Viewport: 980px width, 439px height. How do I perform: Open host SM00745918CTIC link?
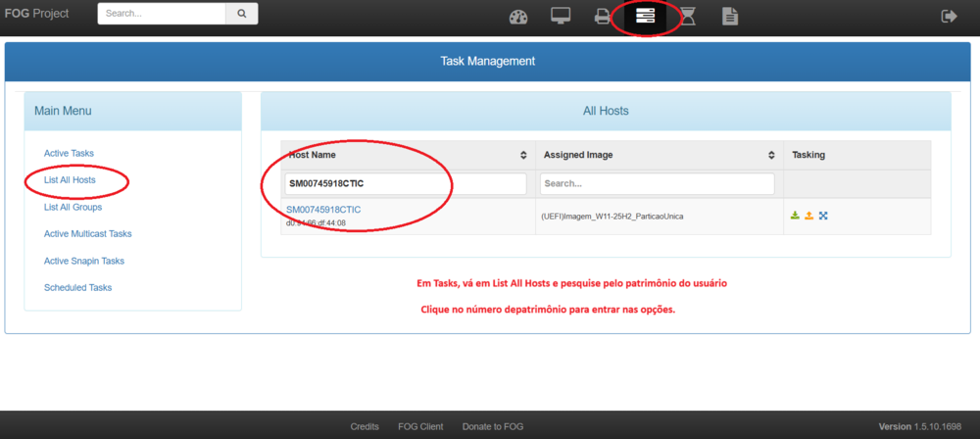pos(323,210)
